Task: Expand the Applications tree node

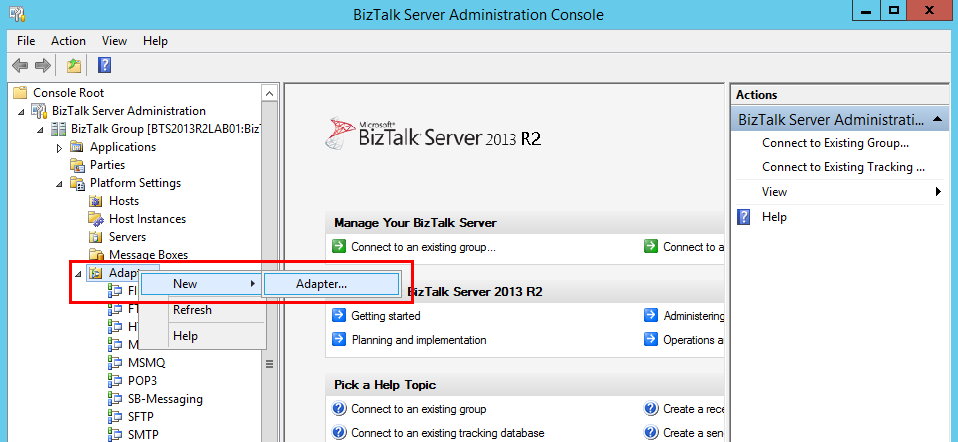Action: point(60,147)
